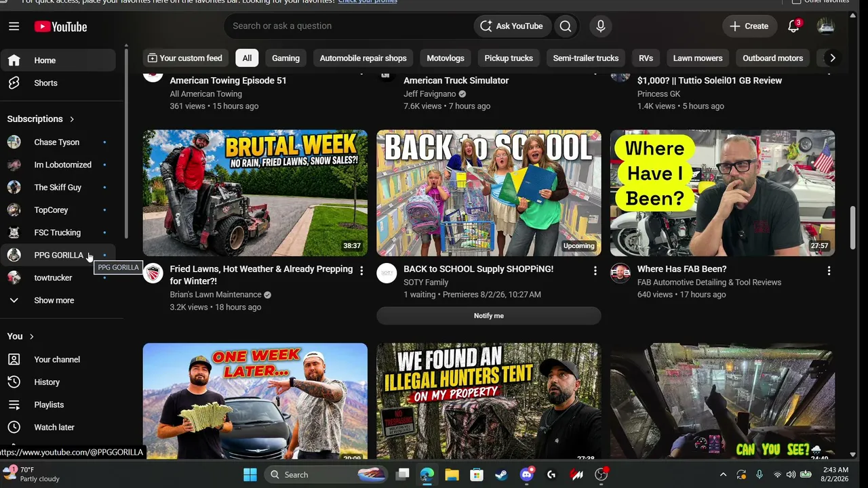Open the Im Lobotomized subscription
The height and width of the screenshot is (488, 868).
point(58,165)
